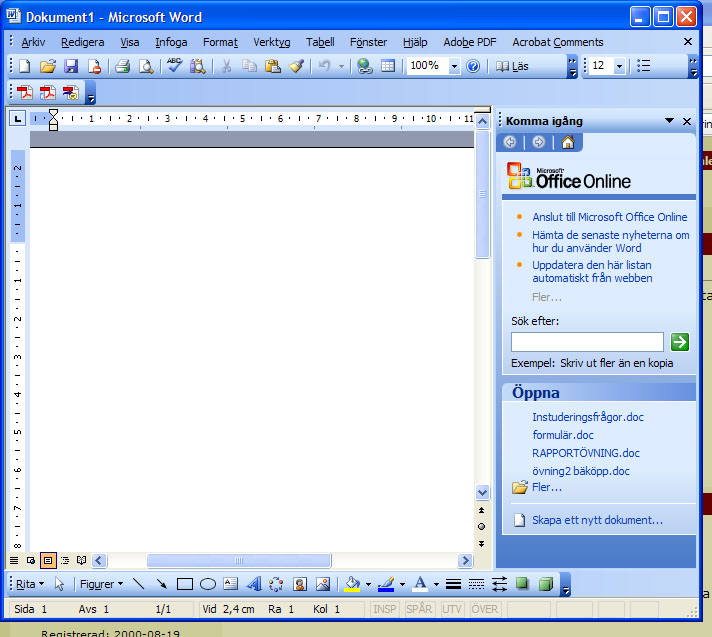
Task: Click the Undo arrow icon
Action: pyautogui.click(x=325, y=66)
